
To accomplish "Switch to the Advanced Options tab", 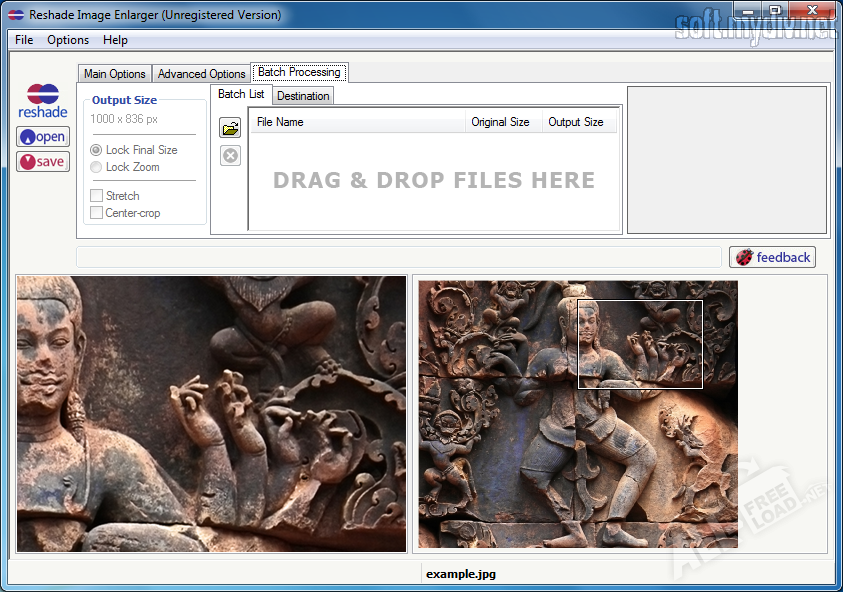I will 201,74.
